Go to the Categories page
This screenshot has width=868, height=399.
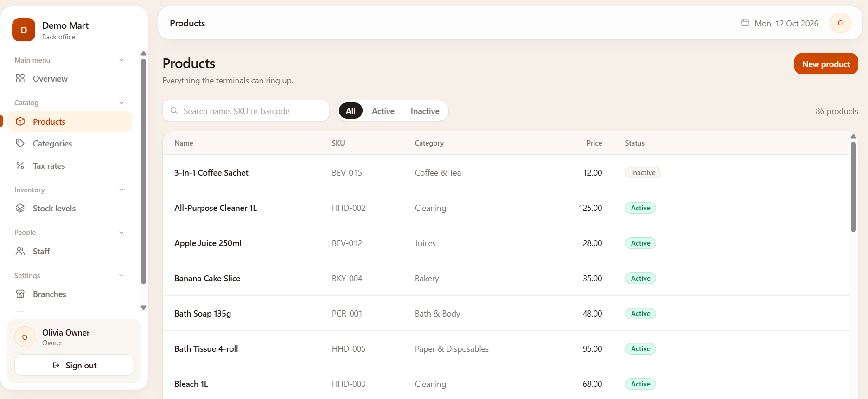click(x=70, y=144)
